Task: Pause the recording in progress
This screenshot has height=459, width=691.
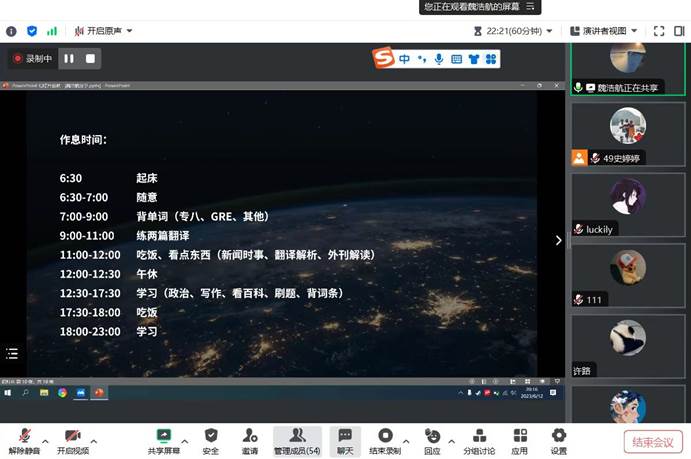Action: (x=69, y=59)
